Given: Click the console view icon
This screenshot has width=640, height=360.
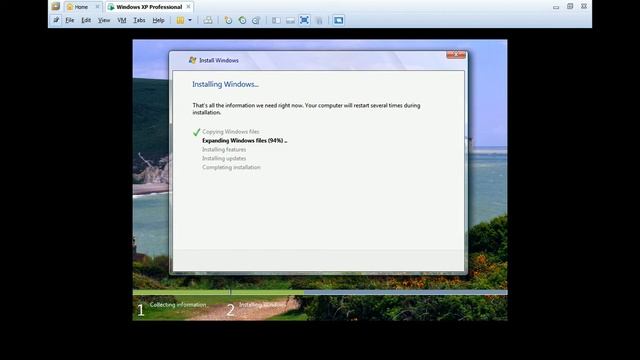Looking at the screenshot, I should pos(338,20).
